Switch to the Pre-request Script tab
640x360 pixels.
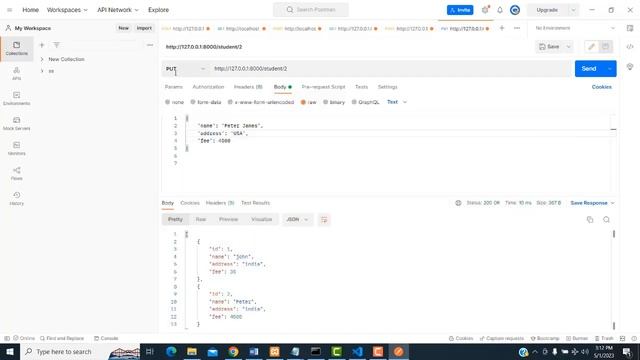tap(323, 87)
